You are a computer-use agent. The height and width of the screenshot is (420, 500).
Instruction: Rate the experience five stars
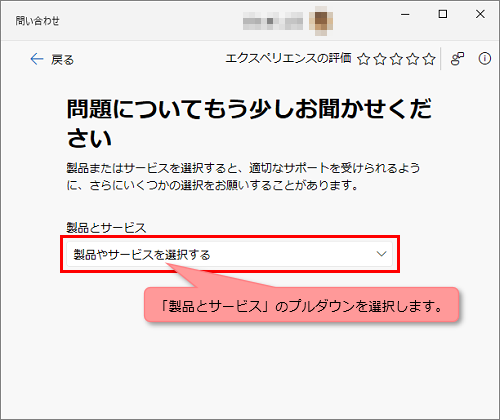[429, 59]
